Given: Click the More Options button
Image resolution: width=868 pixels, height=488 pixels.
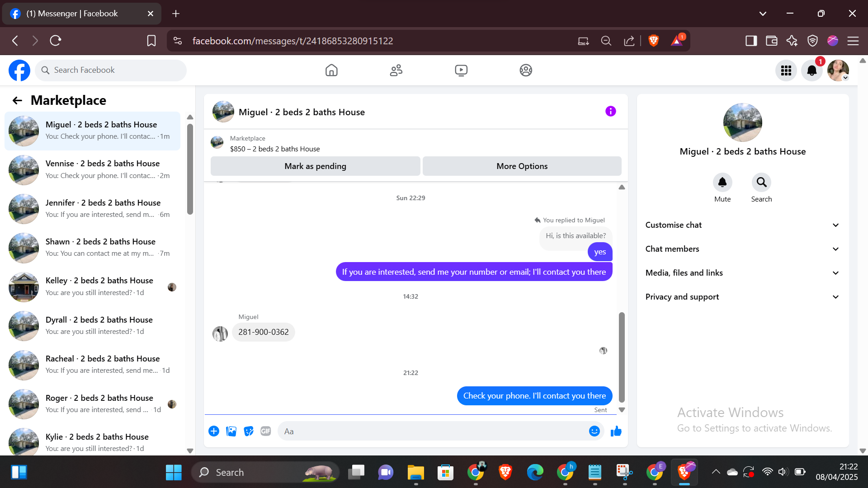Looking at the screenshot, I should pyautogui.click(x=522, y=166).
